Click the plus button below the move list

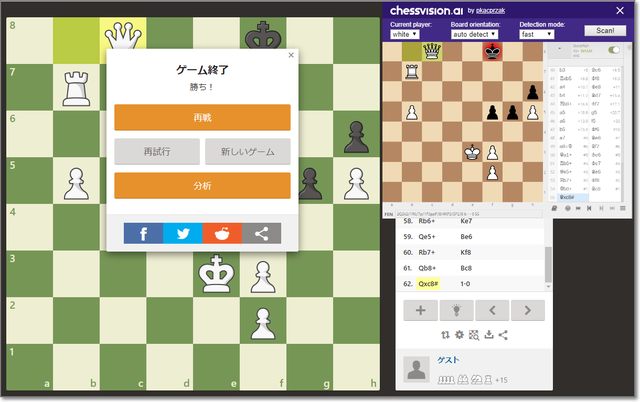[x=420, y=310]
